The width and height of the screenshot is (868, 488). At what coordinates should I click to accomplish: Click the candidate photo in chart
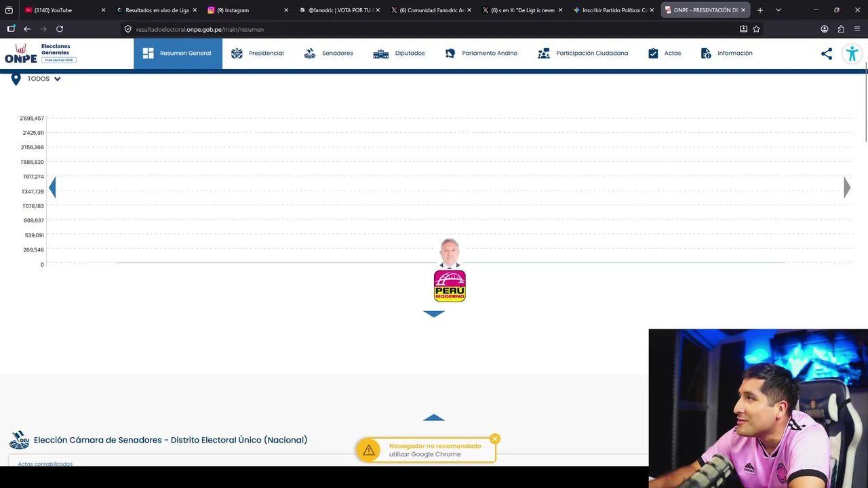450,253
